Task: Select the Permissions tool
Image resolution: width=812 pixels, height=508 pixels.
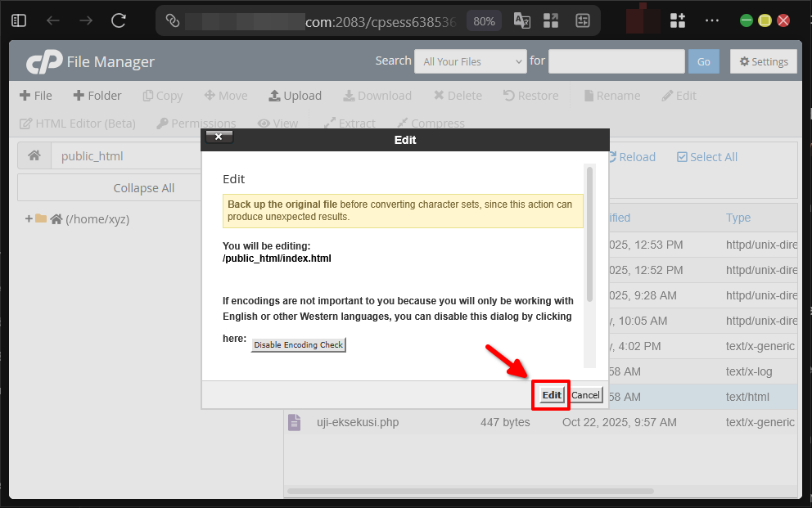Action: pyautogui.click(x=196, y=123)
